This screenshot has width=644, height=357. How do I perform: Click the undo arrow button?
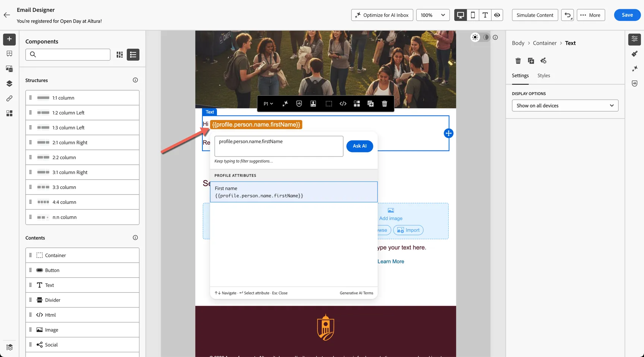pyautogui.click(x=568, y=15)
